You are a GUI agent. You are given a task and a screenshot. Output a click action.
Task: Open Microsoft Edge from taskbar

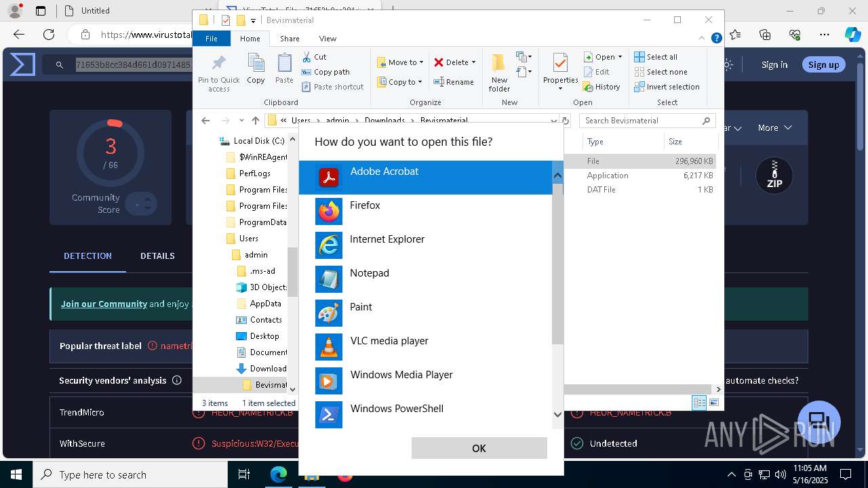[x=279, y=474]
